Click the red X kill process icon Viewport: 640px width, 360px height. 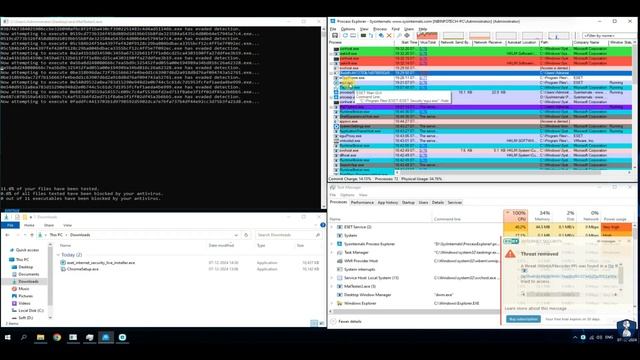(389, 36)
